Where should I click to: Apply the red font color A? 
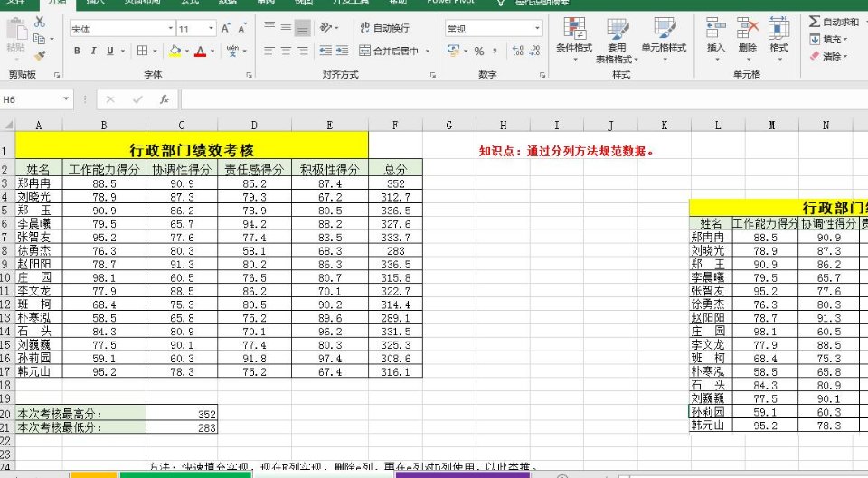pyautogui.click(x=201, y=51)
